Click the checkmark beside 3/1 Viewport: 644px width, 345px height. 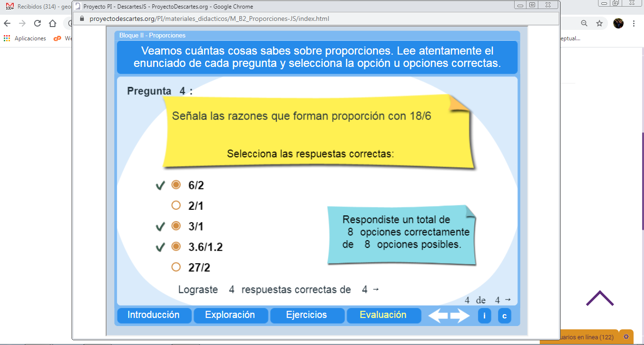pos(160,227)
